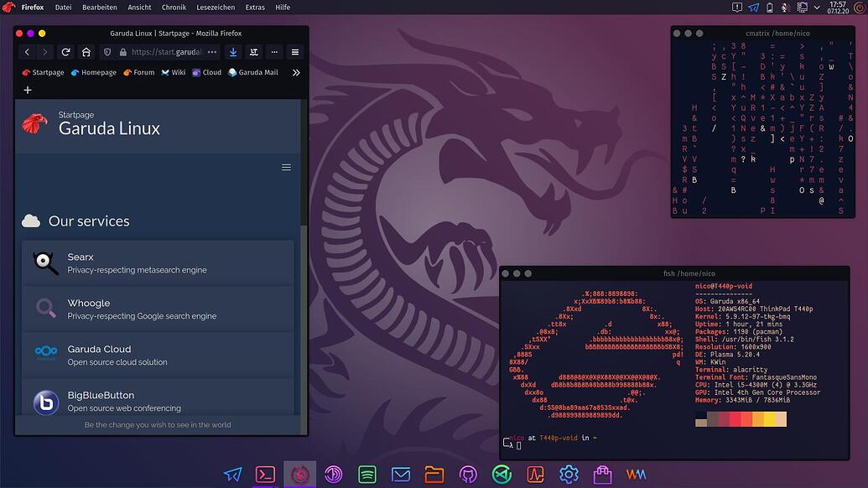868x488 pixels.
Task: Open the hamburger menu on the Startpage site
Action: click(x=286, y=167)
